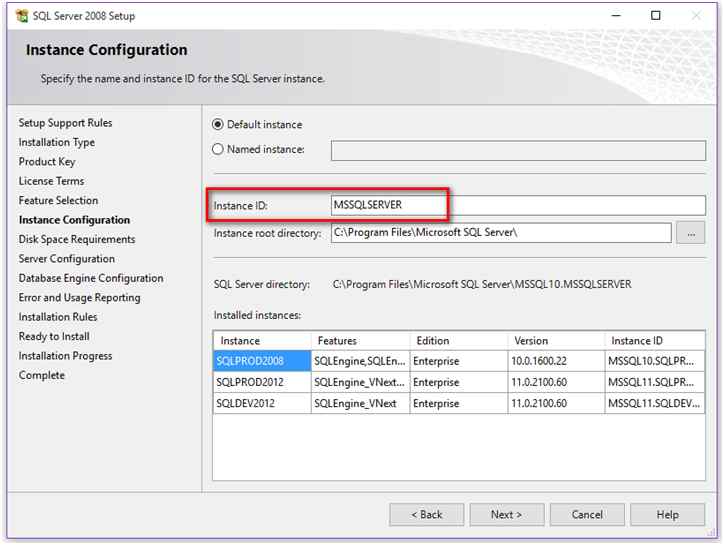Screen dimensions: 724x545
Task: Select the Instance Configuration step
Action: 74,220
